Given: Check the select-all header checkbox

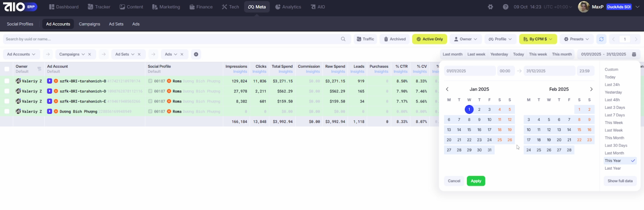Looking at the screenshot, I should [x=7, y=69].
